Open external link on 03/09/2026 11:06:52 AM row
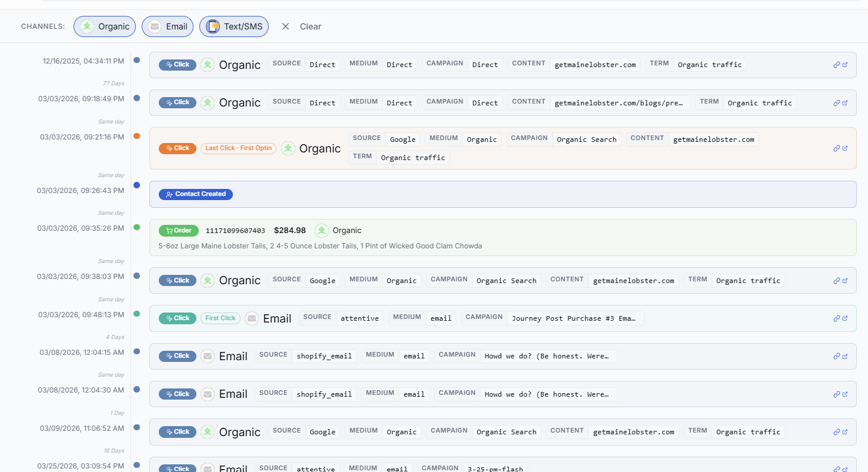This screenshot has width=868, height=472. (845, 432)
